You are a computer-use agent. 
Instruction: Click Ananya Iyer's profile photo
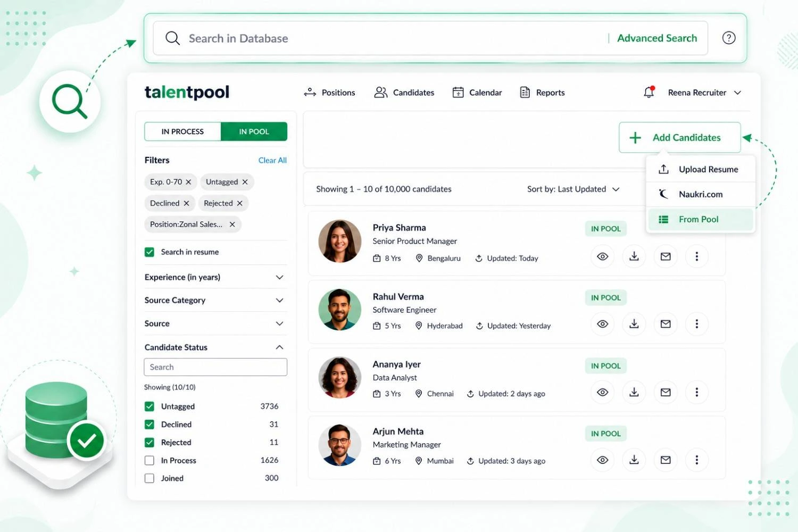(340, 377)
